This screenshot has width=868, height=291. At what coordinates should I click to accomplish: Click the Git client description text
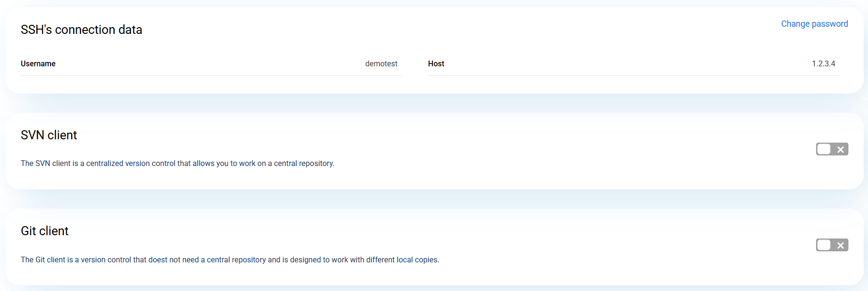point(230,260)
